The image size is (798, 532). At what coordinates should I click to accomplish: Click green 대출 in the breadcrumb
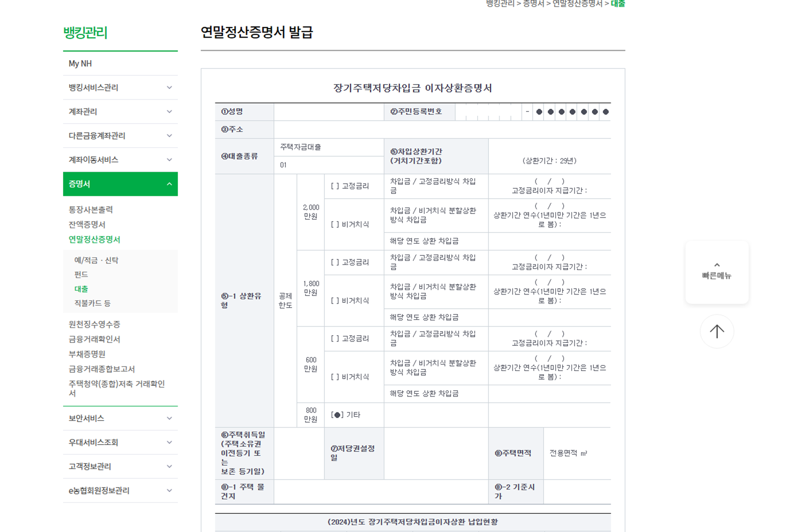tap(618, 3)
